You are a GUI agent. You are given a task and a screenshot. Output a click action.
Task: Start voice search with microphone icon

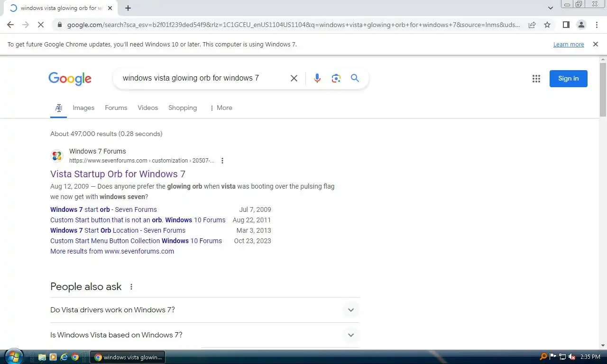click(317, 78)
